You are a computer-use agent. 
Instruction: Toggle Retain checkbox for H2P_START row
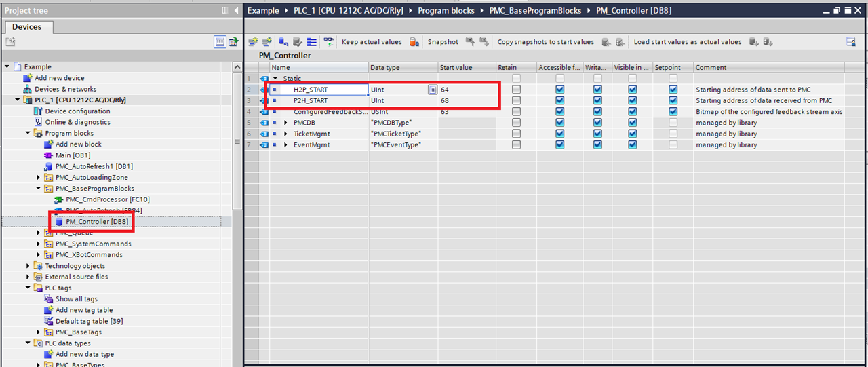tap(517, 90)
